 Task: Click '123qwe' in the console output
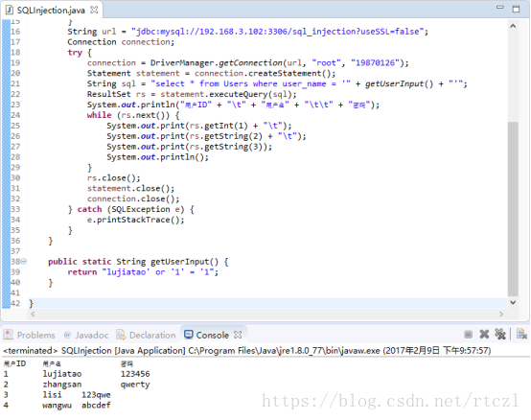tap(96, 395)
